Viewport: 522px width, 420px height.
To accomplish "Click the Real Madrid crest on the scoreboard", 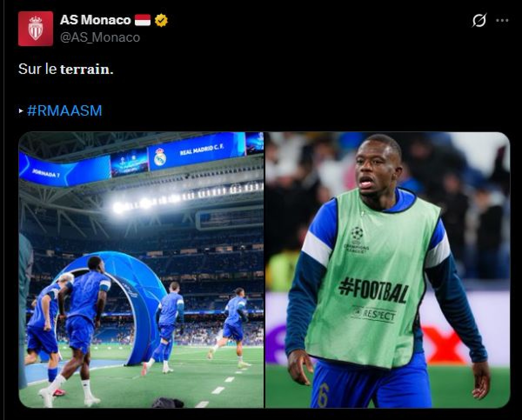I will (x=160, y=157).
